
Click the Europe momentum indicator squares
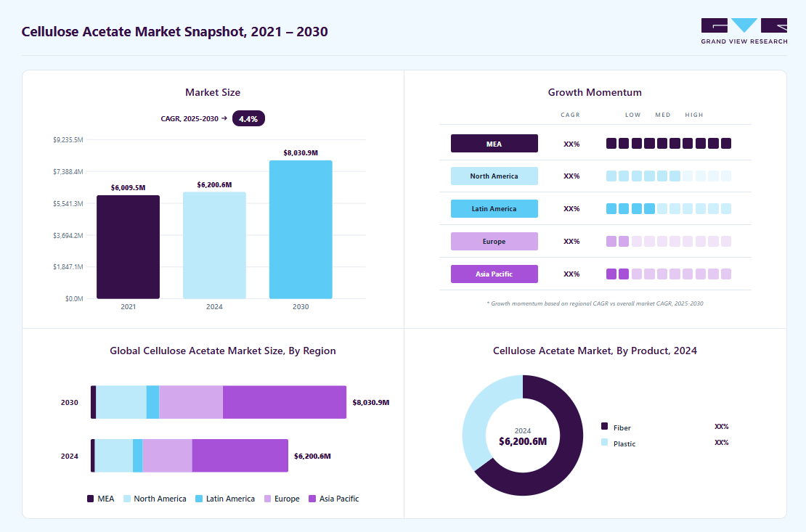(x=668, y=241)
